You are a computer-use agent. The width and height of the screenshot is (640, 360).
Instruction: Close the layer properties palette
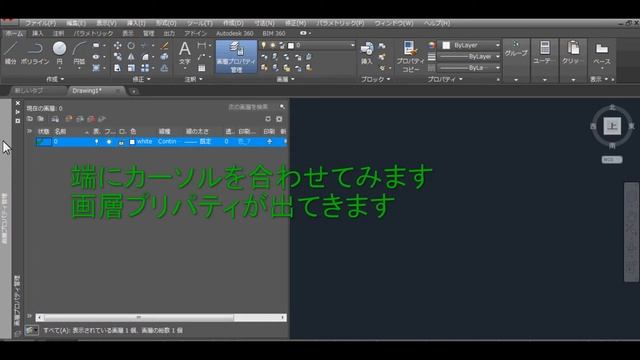point(18,103)
